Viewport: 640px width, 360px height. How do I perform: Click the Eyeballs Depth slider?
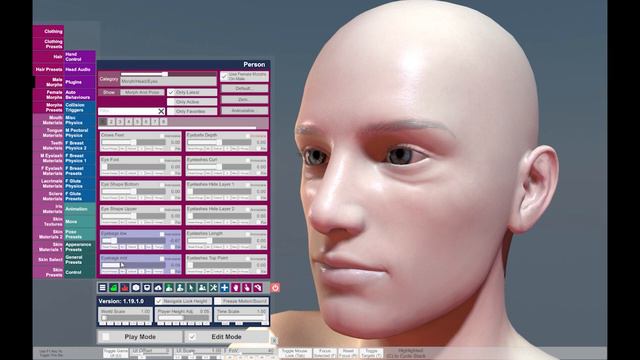[219, 142]
